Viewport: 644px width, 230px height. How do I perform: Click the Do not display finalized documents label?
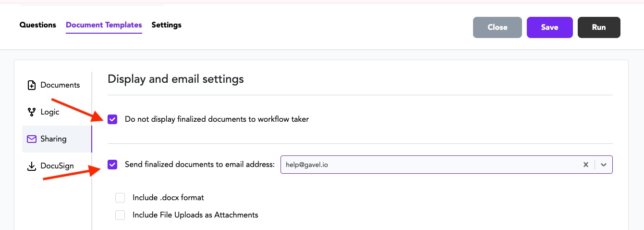217,119
